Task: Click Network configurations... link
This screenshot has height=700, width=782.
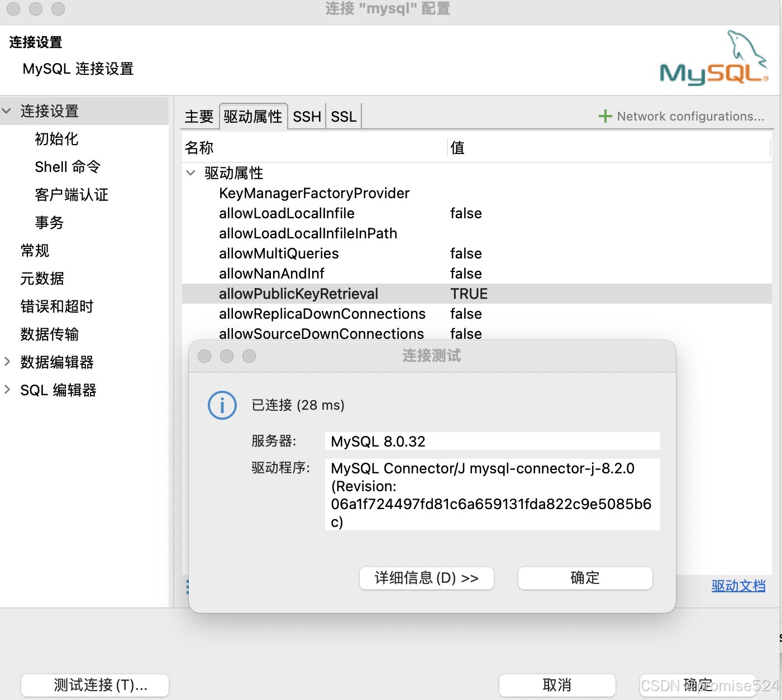Action: click(690, 116)
